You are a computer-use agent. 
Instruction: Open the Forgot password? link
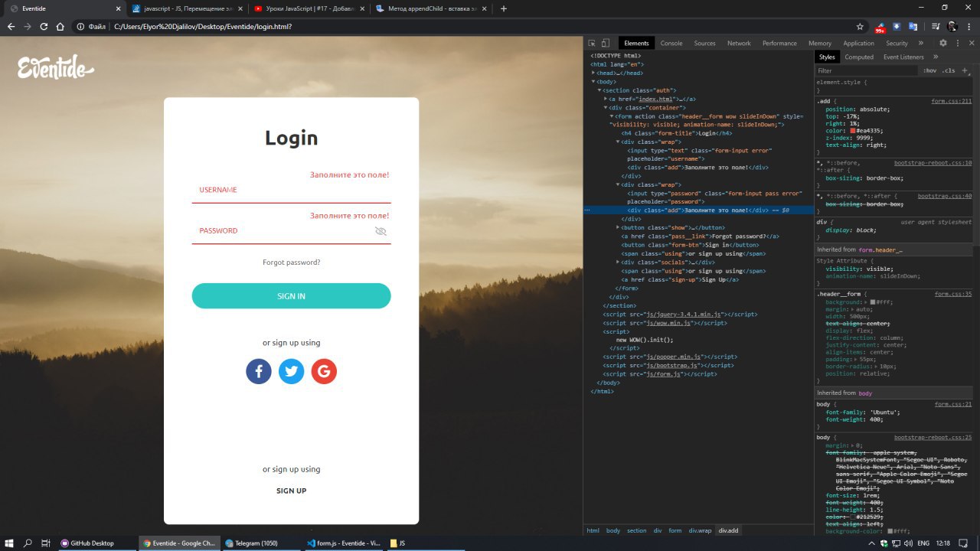[x=291, y=262]
